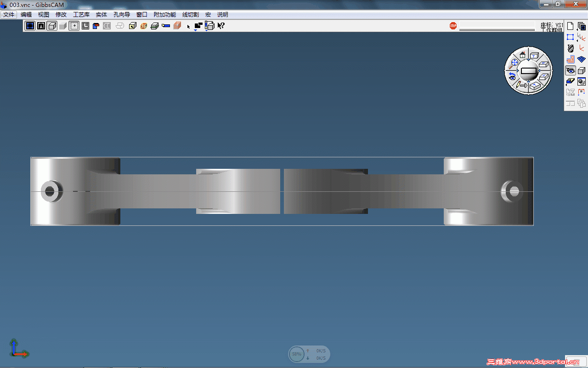This screenshot has height=368, width=588.
Task: Open the 文件 menu
Action: [9, 15]
